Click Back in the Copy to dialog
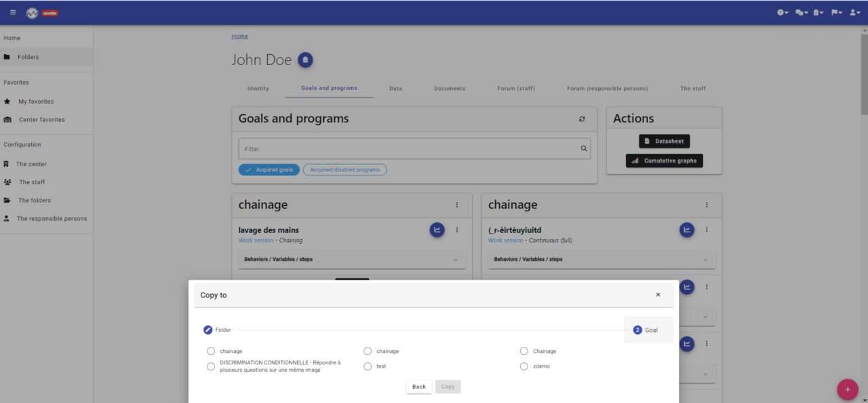The image size is (868, 403). click(x=418, y=386)
